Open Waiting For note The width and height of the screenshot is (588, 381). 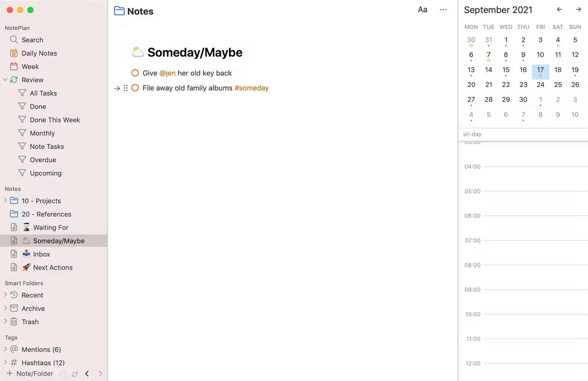point(51,227)
